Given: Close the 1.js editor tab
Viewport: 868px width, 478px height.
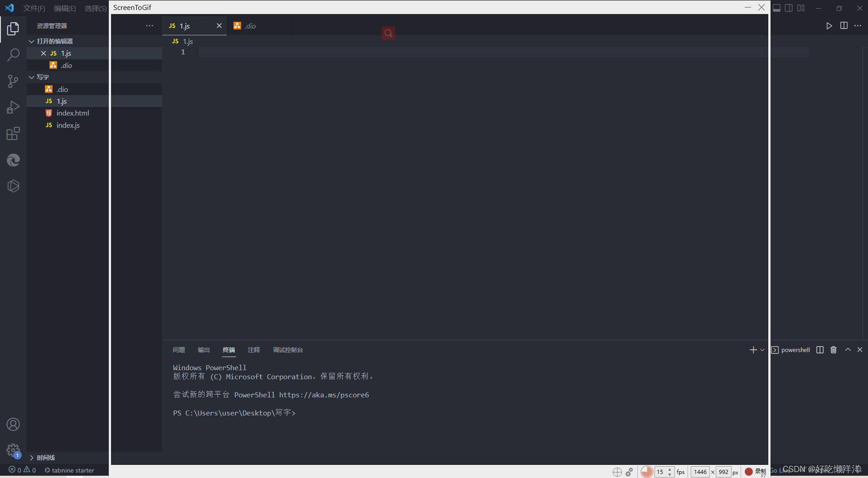Looking at the screenshot, I should coord(219,26).
